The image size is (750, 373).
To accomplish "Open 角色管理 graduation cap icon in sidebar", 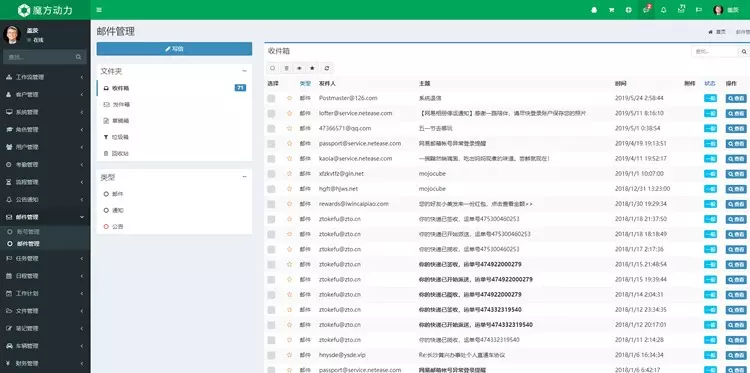I will 9,130.
